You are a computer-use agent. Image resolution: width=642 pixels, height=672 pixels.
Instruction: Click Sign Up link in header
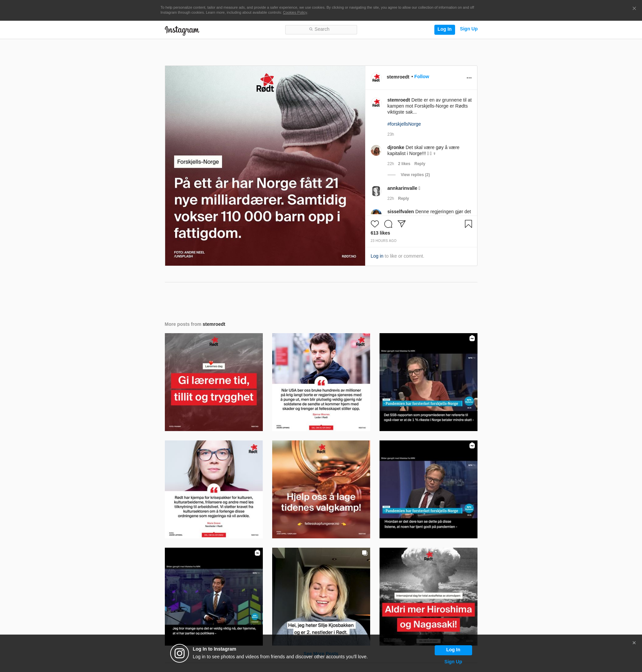pyautogui.click(x=468, y=29)
